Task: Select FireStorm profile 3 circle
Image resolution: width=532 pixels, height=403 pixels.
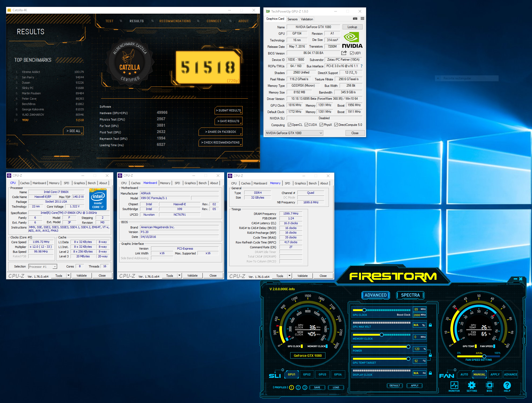Action: coord(305,387)
